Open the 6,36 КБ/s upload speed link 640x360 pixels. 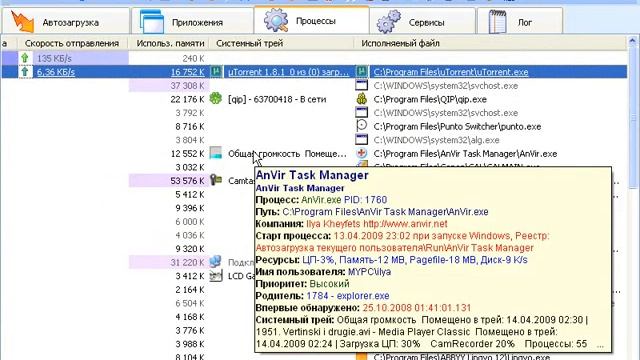(x=56, y=72)
